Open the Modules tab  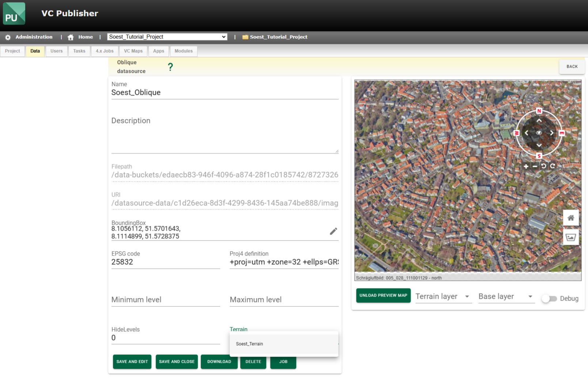click(184, 51)
